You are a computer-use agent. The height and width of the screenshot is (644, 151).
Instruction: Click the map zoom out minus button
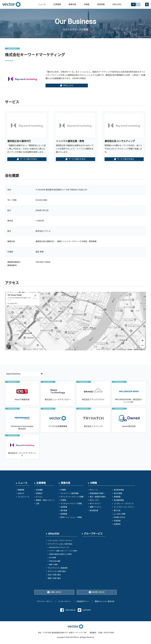click(x=143, y=345)
